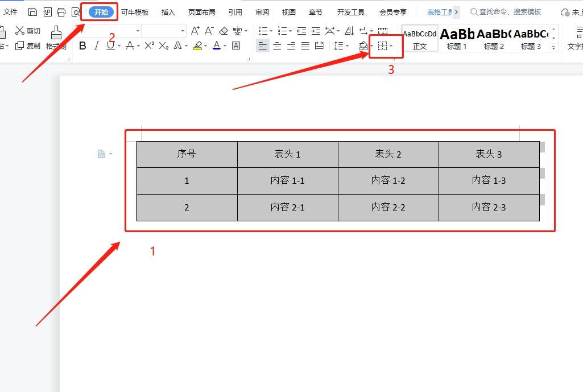Click the show paragraph marks icon
Viewport: 583px width, 392px height.
363,31
